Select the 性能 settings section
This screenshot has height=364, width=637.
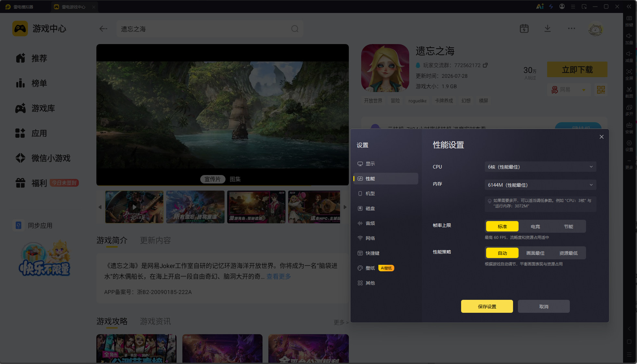tap(386, 179)
